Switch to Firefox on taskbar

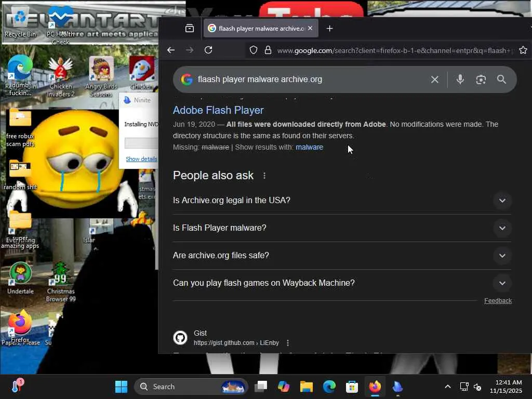pyautogui.click(x=375, y=387)
